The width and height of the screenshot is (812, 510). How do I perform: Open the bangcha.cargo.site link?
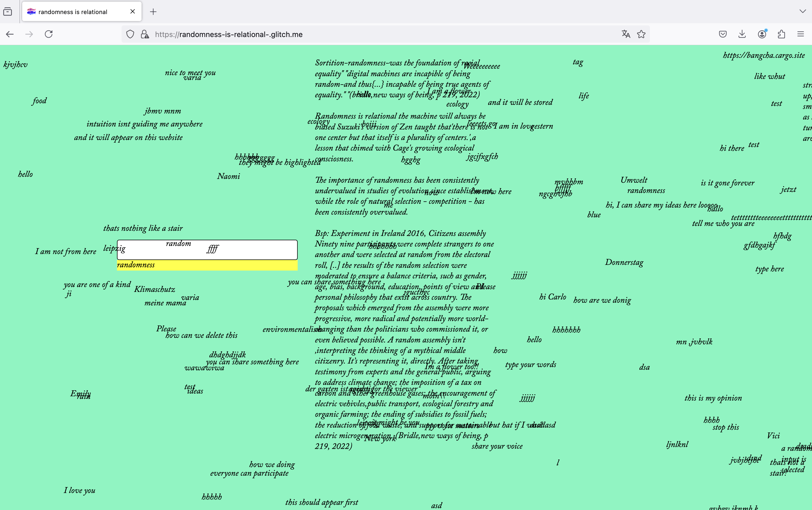tap(763, 55)
